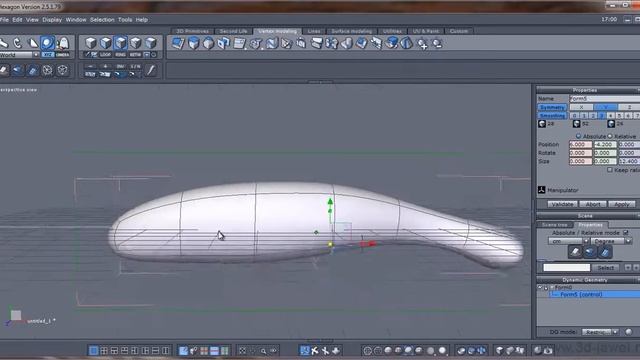Select the LOOP selection button
The height and width of the screenshot is (360, 640).
106,54
